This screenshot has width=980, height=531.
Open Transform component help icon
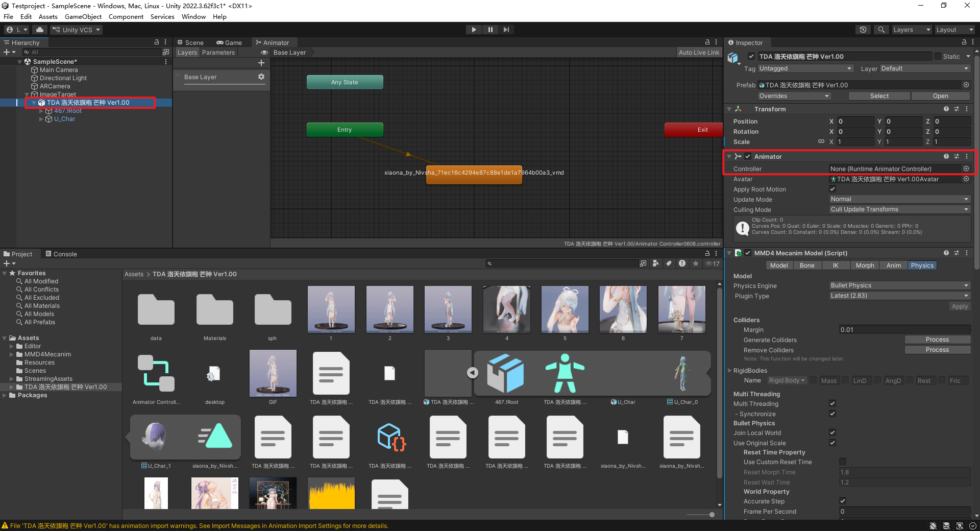(946, 109)
